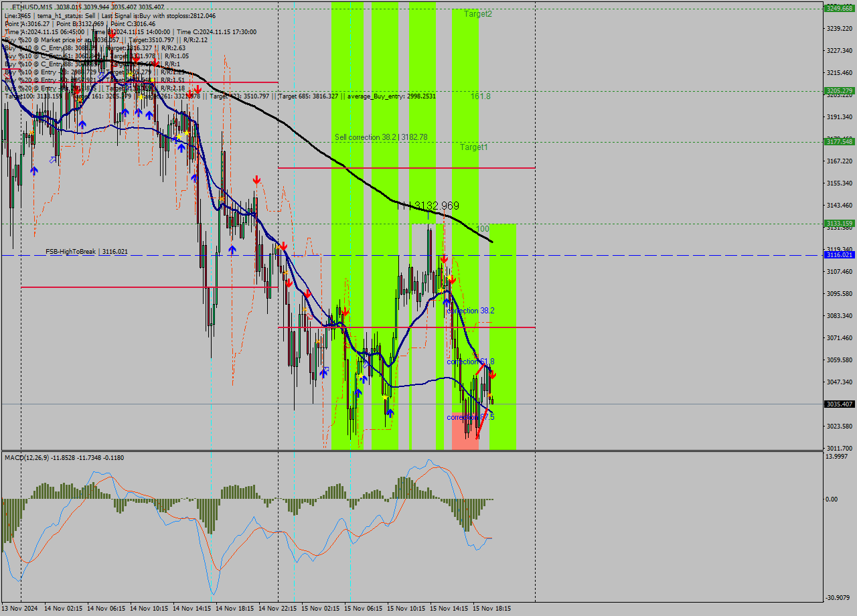Click the green 3177.548 price tag

(839, 141)
